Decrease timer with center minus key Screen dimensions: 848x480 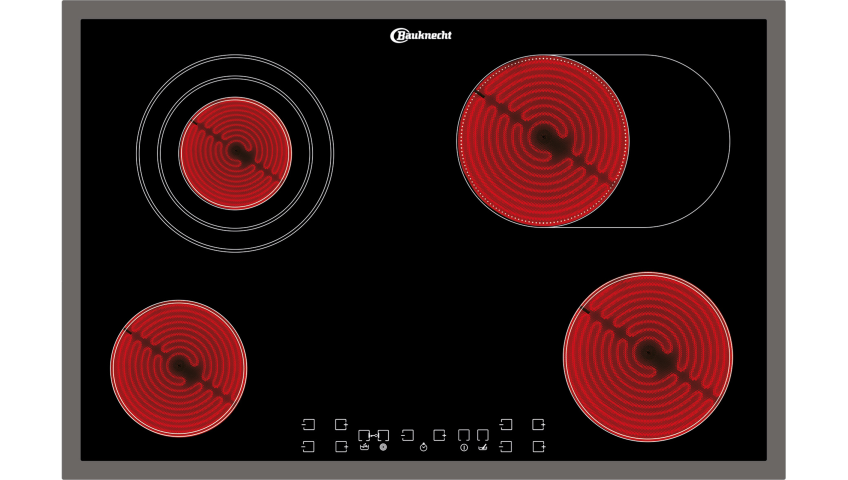(407, 435)
